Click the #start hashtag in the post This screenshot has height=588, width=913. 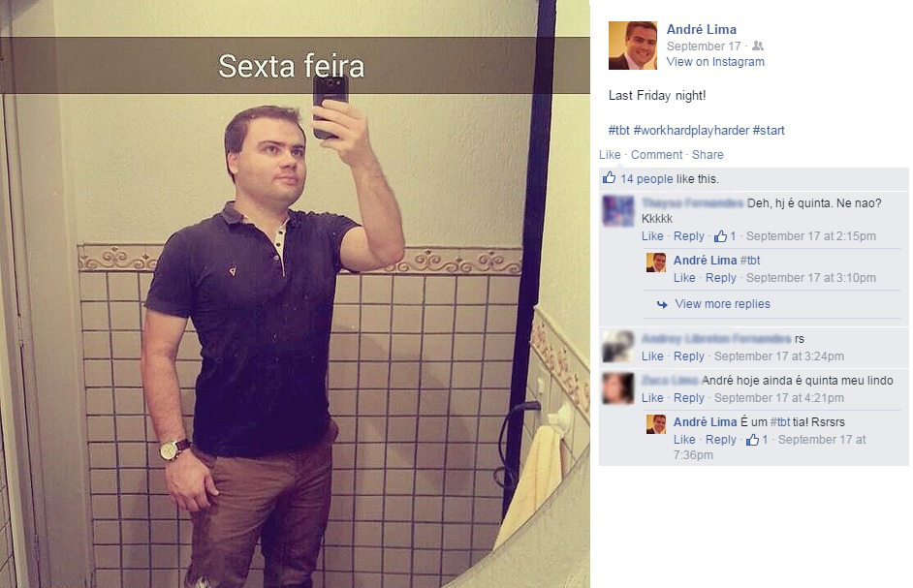click(769, 131)
